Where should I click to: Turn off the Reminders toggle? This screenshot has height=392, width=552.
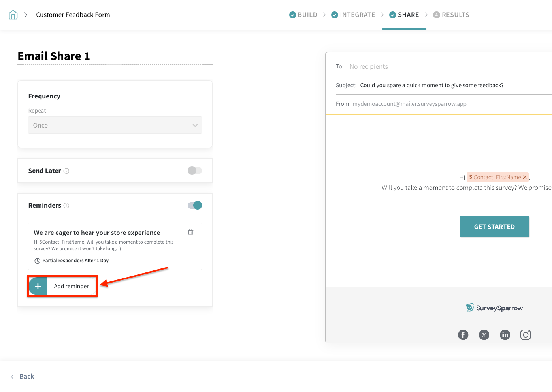[x=194, y=205]
